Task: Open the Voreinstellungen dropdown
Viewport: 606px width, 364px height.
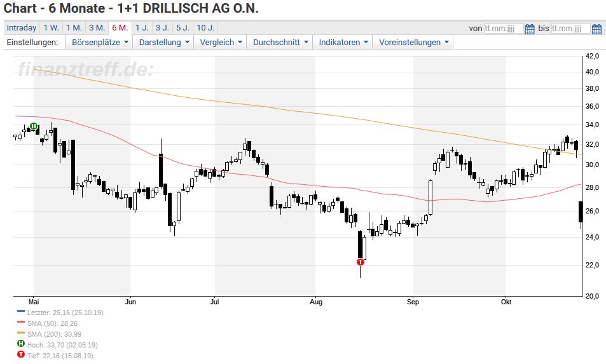Action: pyautogui.click(x=413, y=43)
